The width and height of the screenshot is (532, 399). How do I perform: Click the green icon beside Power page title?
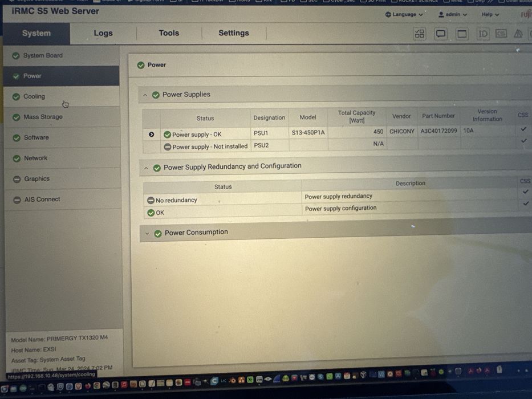point(141,65)
